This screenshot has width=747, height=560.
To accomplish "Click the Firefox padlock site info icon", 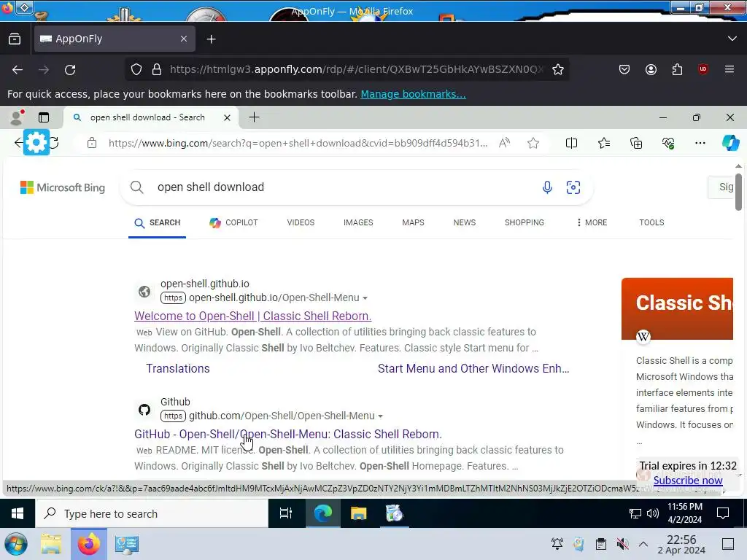I will pyautogui.click(x=157, y=69).
